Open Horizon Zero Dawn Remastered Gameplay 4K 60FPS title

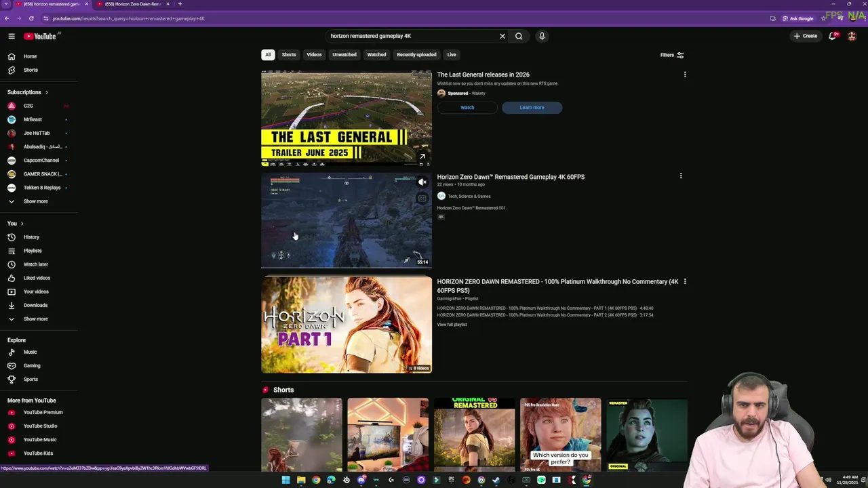[x=511, y=177]
